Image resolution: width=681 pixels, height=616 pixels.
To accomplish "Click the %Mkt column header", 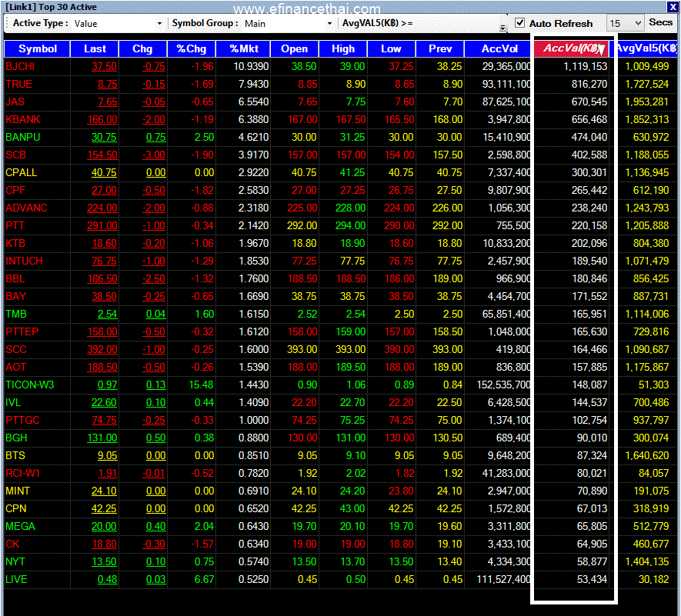I will click(x=243, y=48).
